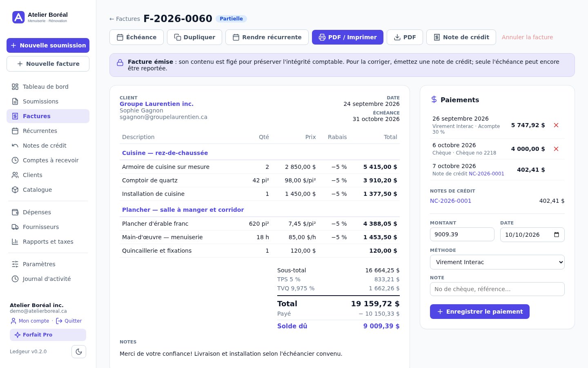
Task: Click Enregistrer le paiement
Action: point(479,312)
